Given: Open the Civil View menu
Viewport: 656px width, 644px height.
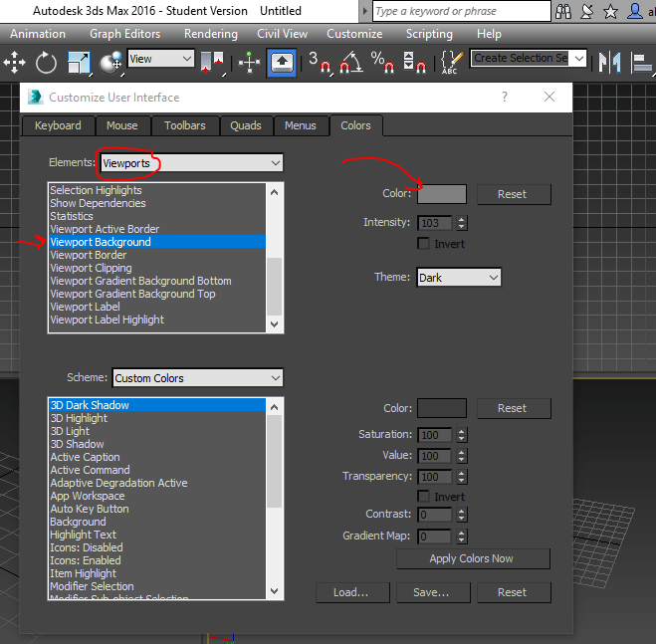Looking at the screenshot, I should tap(282, 34).
